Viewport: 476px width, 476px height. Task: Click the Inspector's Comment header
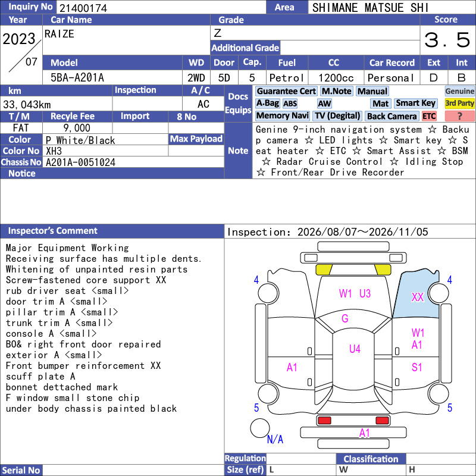point(112,231)
